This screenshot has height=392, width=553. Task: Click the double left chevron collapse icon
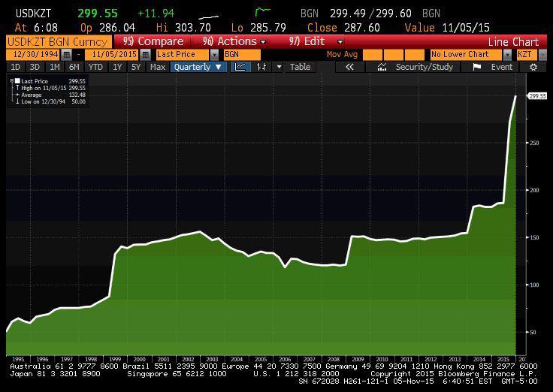[x=349, y=67]
